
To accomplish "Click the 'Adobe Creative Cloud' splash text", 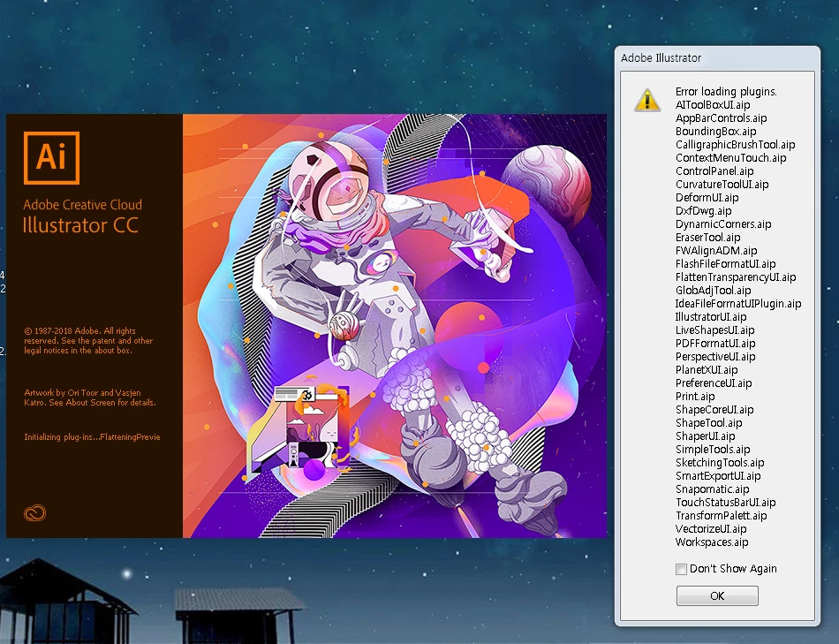I will point(82,204).
